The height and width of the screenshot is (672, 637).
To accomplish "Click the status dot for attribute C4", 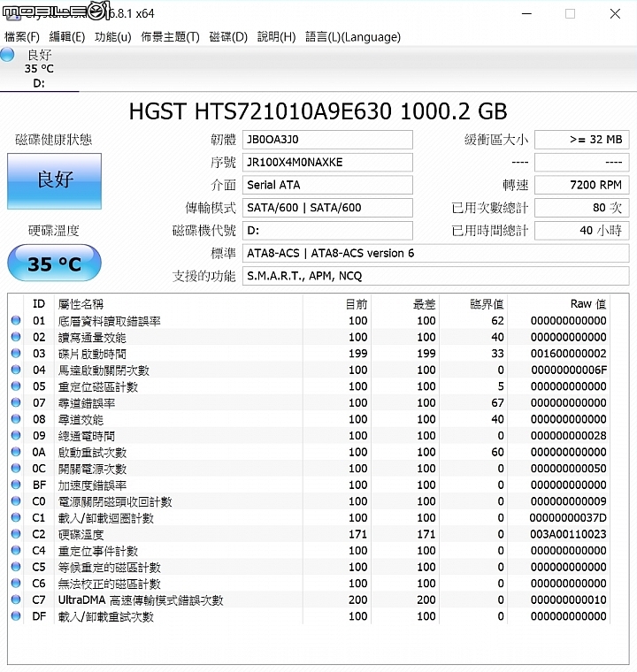I will (x=16, y=550).
